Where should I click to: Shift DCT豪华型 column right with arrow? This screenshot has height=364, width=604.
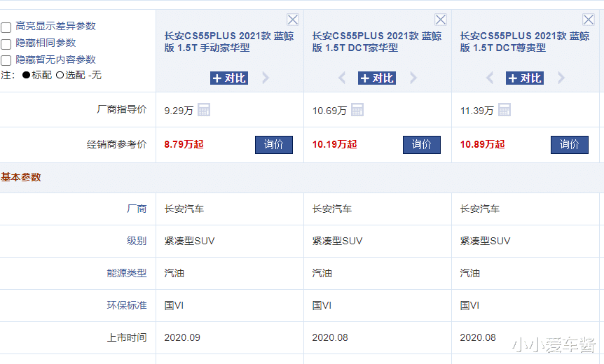(x=413, y=78)
